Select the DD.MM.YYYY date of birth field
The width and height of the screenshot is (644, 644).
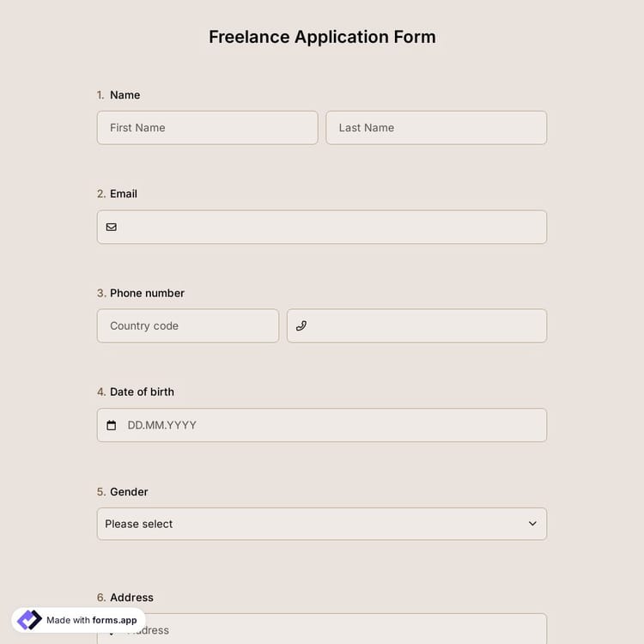(x=331, y=425)
